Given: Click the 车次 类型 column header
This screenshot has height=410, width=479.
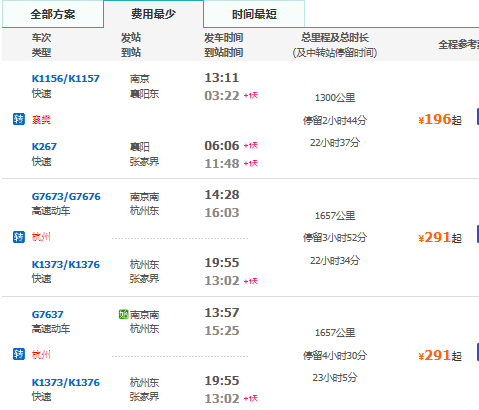Looking at the screenshot, I should (x=41, y=45).
